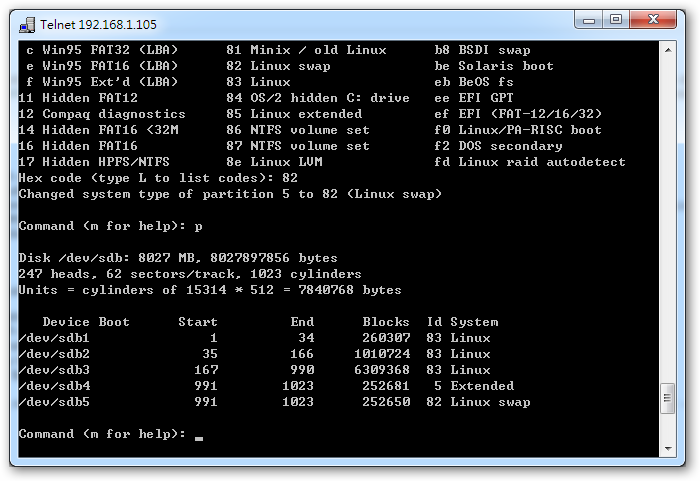Click the '82 Linux swap' code entry
This screenshot has width=700, height=481.
278,66
